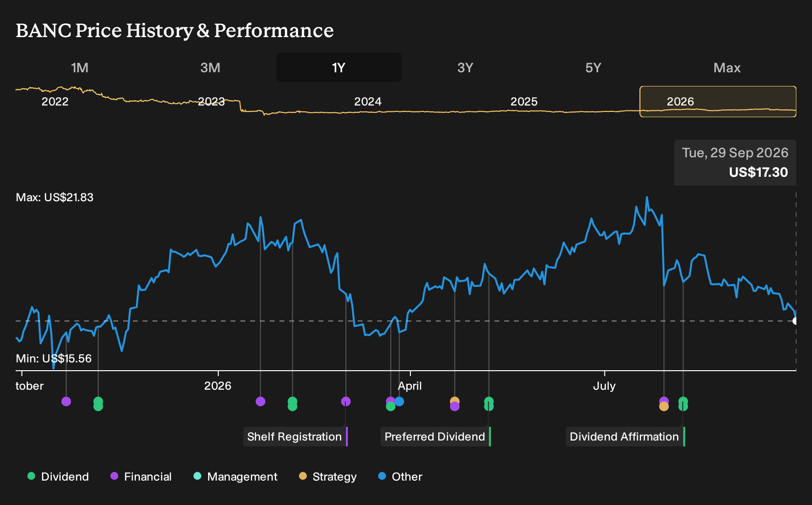Image resolution: width=812 pixels, height=505 pixels.
Task: Click 2023 in the overview timeline
Action: [x=212, y=102]
